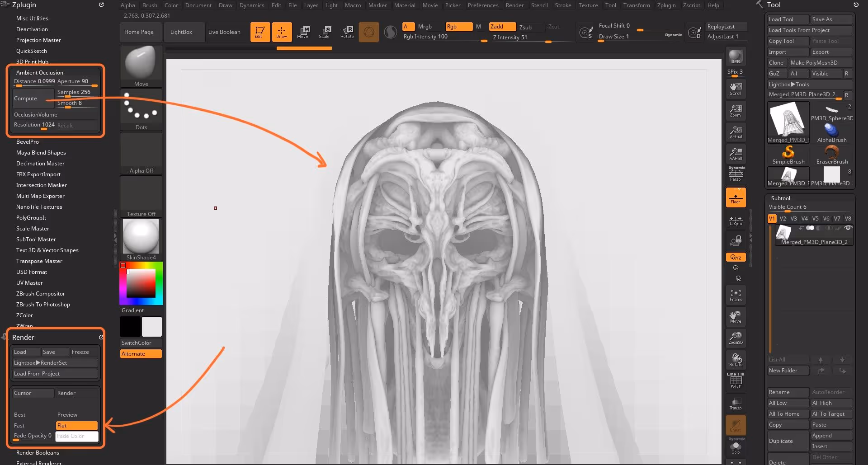Open the Stroke menu

563,5
